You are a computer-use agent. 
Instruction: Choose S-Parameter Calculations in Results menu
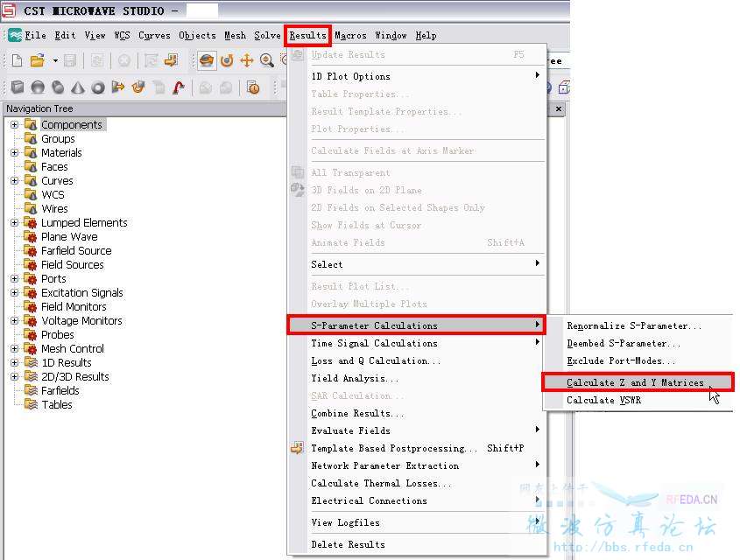pos(416,325)
